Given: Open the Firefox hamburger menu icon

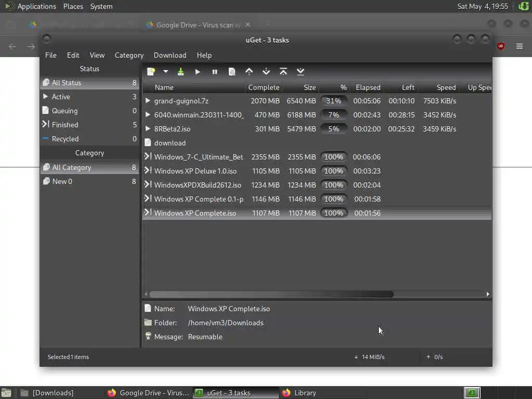Looking at the screenshot, I should [520, 46].
